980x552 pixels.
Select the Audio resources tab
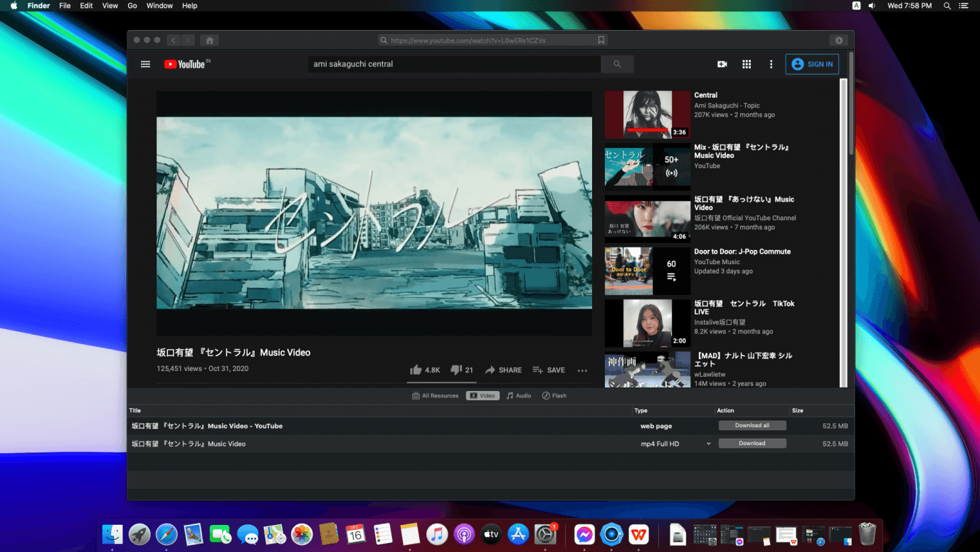(519, 395)
